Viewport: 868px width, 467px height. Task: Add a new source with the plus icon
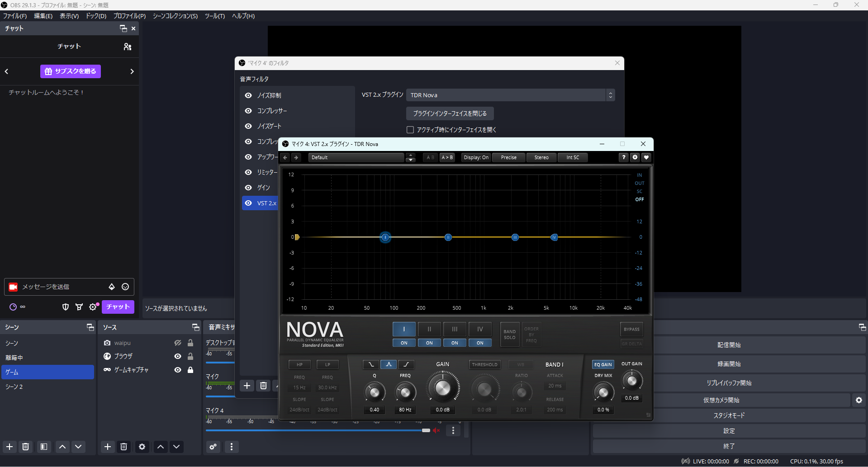(108, 447)
